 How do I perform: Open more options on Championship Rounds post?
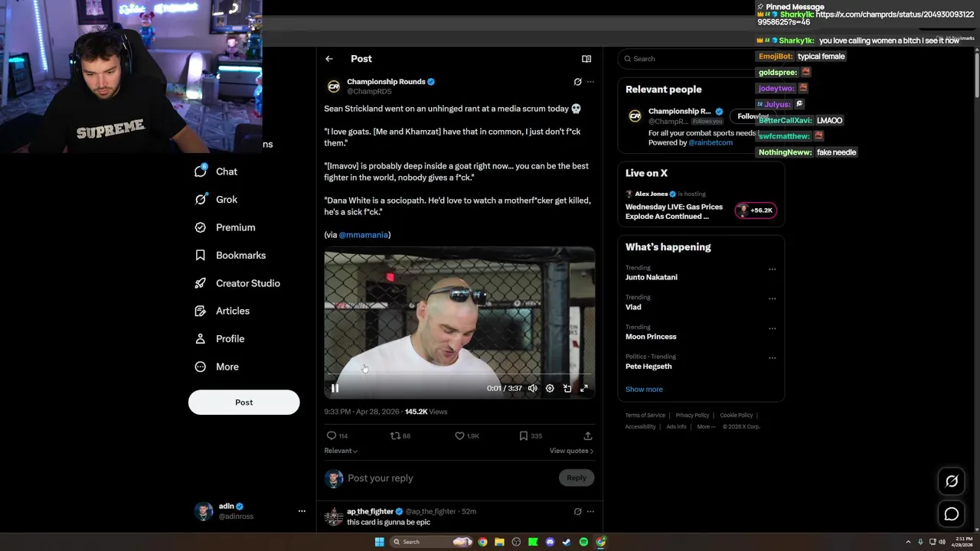coord(590,82)
